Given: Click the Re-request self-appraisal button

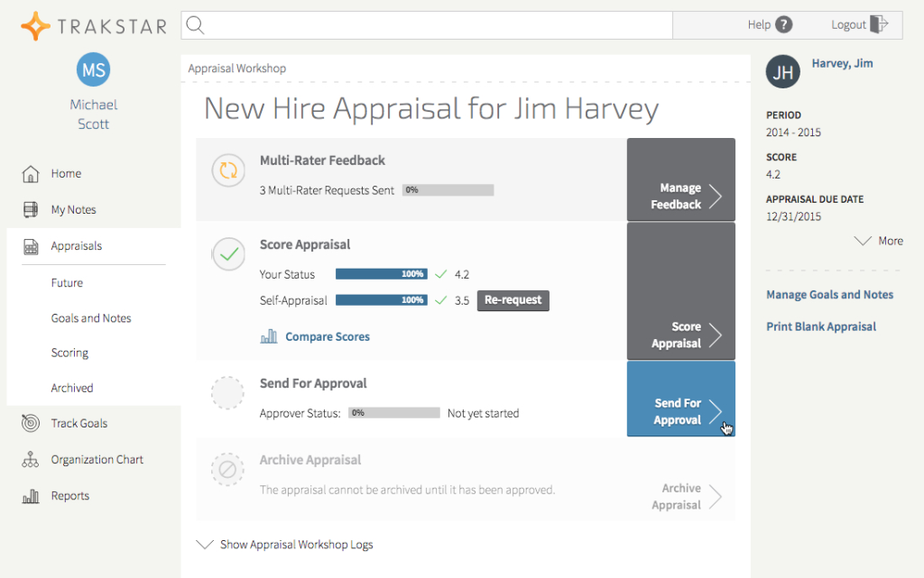Looking at the screenshot, I should 513,300.
